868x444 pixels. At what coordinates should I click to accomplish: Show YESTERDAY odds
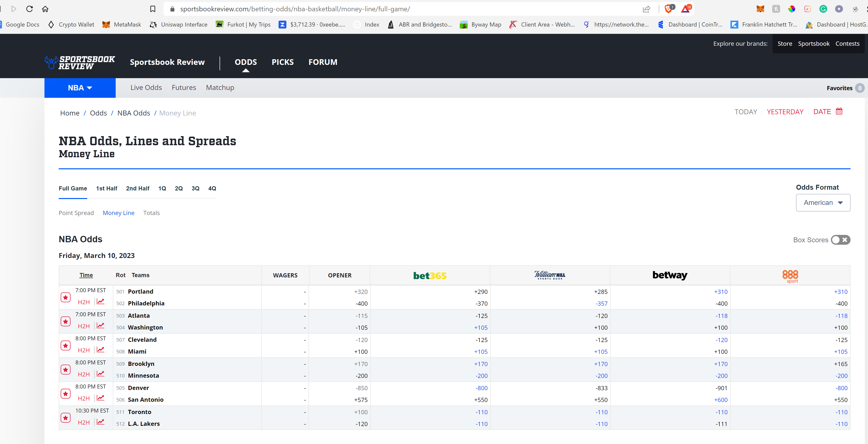click(785, 112)
